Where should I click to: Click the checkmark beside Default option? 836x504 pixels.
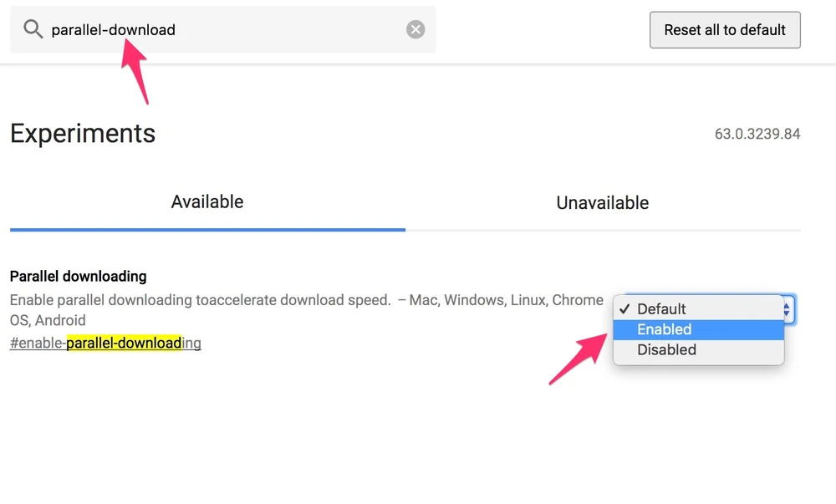point(624,309)
